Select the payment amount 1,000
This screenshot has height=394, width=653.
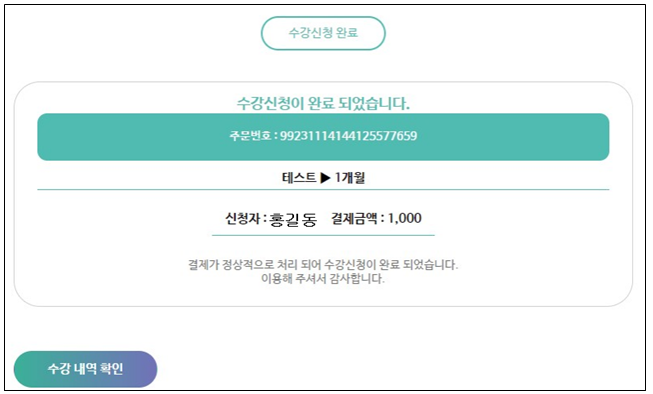(x=404, y=218)
